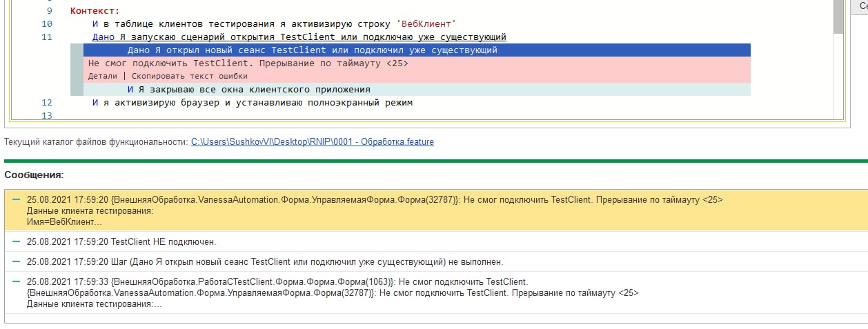The image size is (868, 329).
Task: Click 'Текущий каталог файлов функциональности:' label
Action: pyautogui.click(x=96, y=142)
